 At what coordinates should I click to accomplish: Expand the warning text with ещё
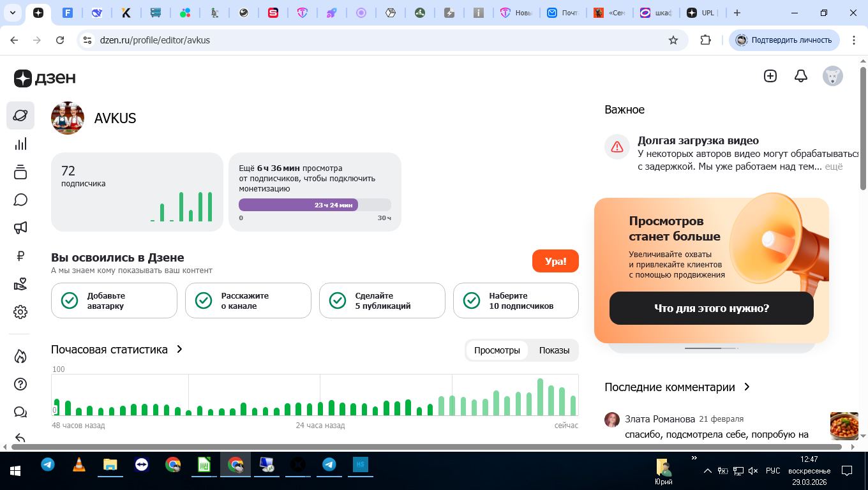pyautogui.click(x=834, y=167)
